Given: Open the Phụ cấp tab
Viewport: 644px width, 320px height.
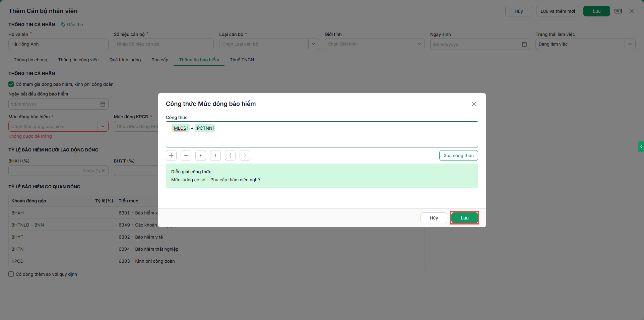Looking at the screenshot, I should pos(160,60).
